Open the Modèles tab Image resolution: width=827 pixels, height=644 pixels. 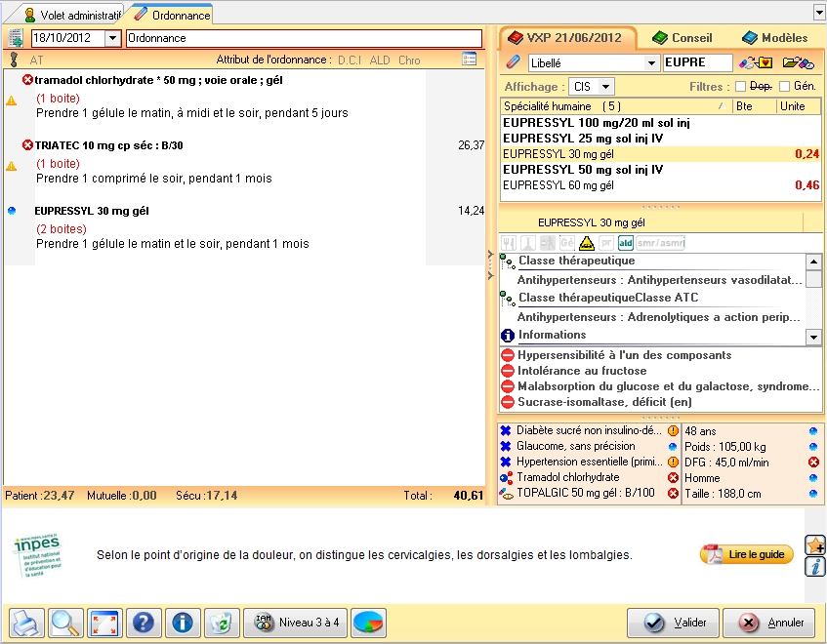[774, 38]
